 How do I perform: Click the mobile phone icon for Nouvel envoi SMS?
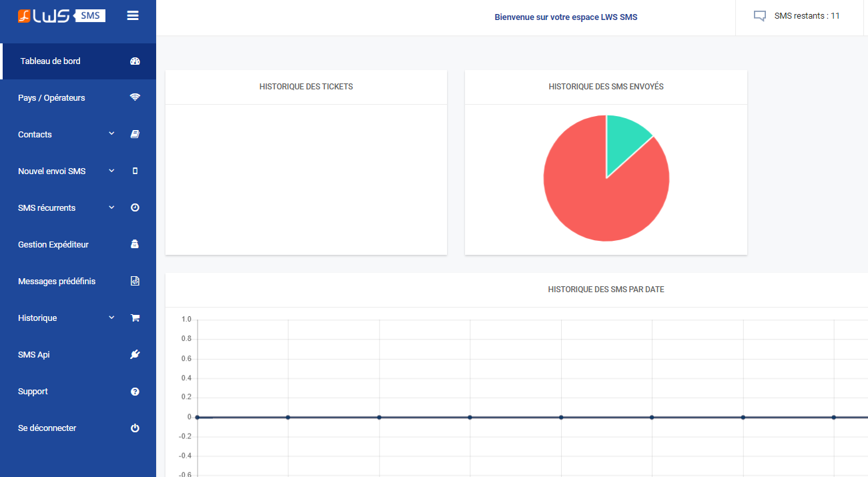[x=135, y=171]
